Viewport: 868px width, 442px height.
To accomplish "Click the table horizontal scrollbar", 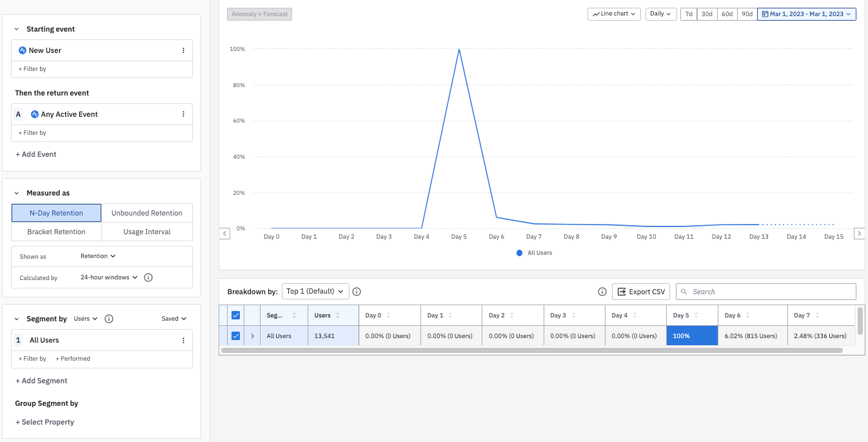I will point(531,350).
